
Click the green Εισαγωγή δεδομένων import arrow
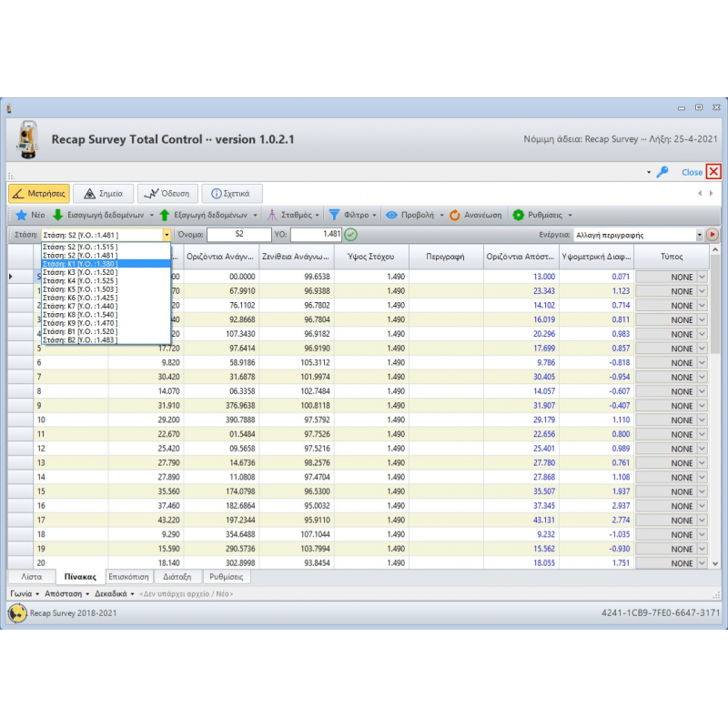tap(57, 216)
